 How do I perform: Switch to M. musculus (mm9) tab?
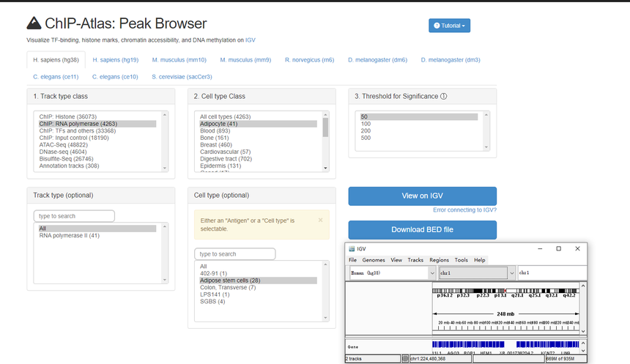pyautogui.click(x=245, y=60)
